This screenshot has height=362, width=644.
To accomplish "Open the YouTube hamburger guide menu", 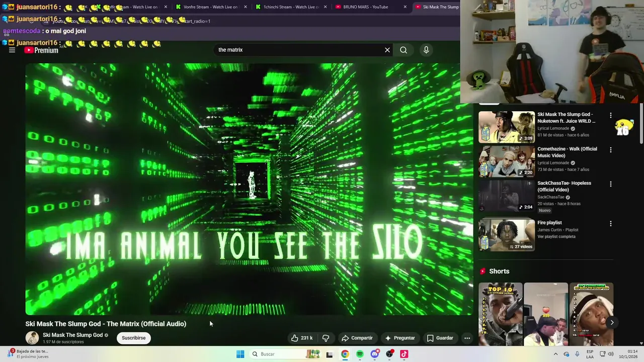I will 12,50.
